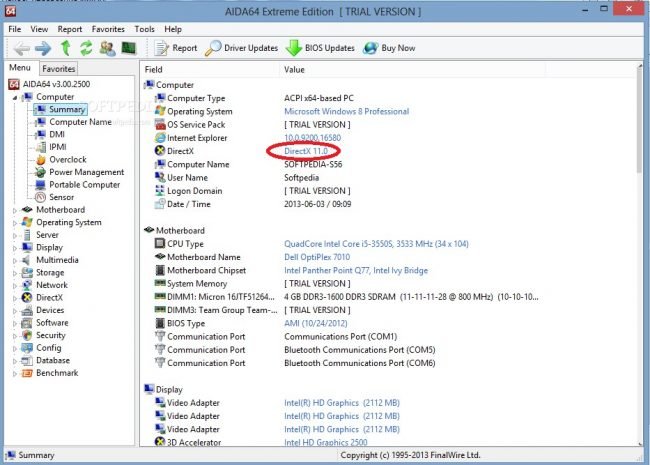
Task: Click the Report document toolbar icon
Action: [x=162, y=47]
